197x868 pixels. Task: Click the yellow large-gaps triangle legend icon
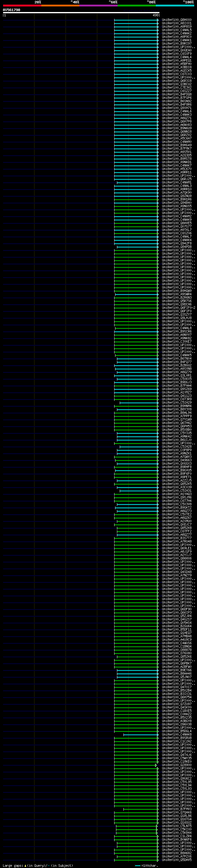26,865
